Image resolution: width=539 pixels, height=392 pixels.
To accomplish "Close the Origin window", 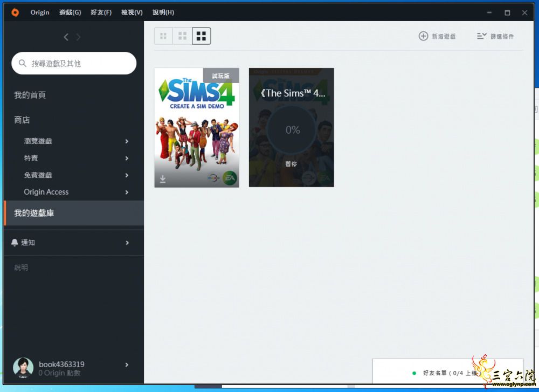I will click(x=524, y=13).
